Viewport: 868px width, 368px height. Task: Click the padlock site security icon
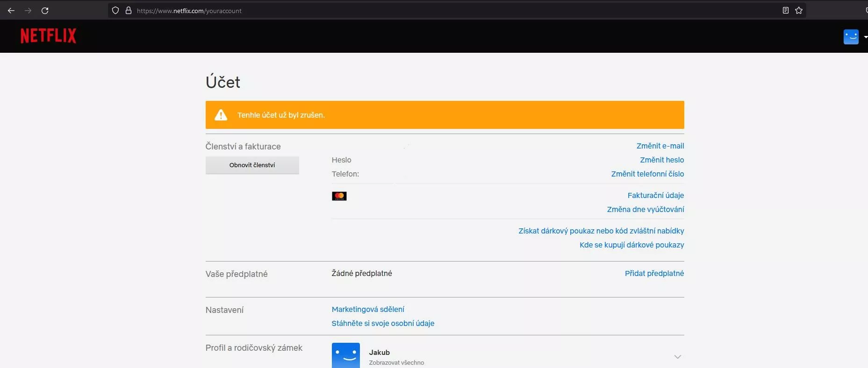pyautogui.click(x=129, y=10)
